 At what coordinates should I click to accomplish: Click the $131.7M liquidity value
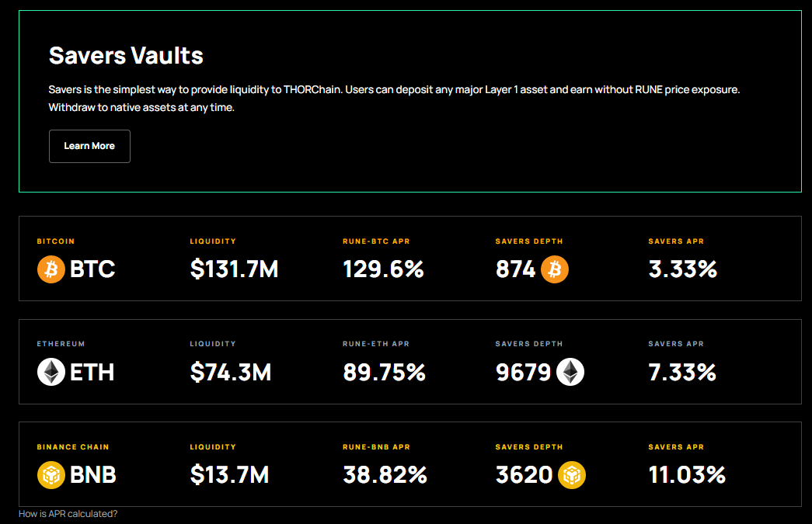click(x=234, y=269)
